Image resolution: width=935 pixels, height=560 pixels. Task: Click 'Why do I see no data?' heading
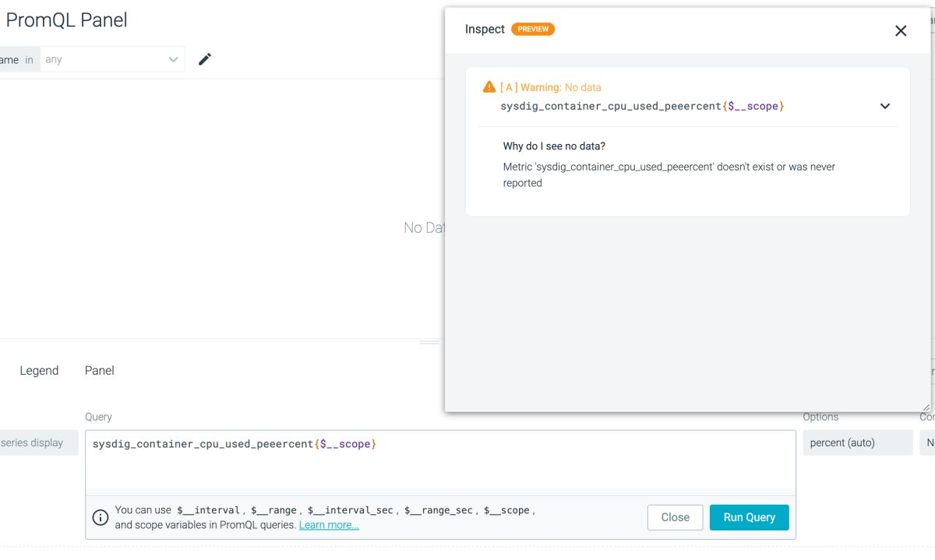coord(554,146)
